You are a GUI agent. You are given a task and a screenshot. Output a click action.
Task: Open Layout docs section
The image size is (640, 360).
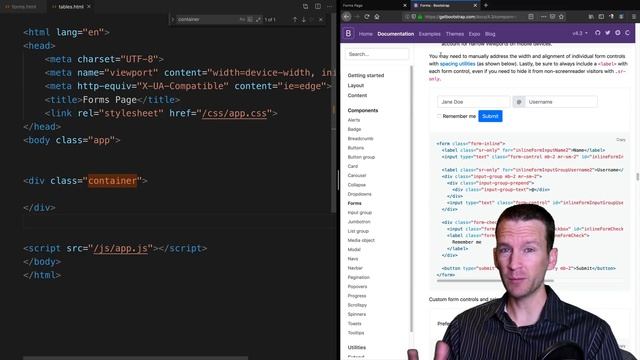[356, 85]
